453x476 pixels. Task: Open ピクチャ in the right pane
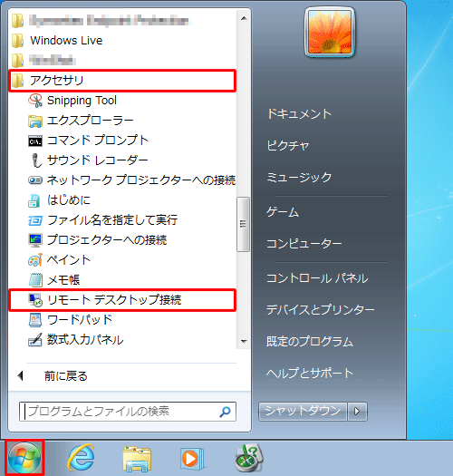coord(287,146)
